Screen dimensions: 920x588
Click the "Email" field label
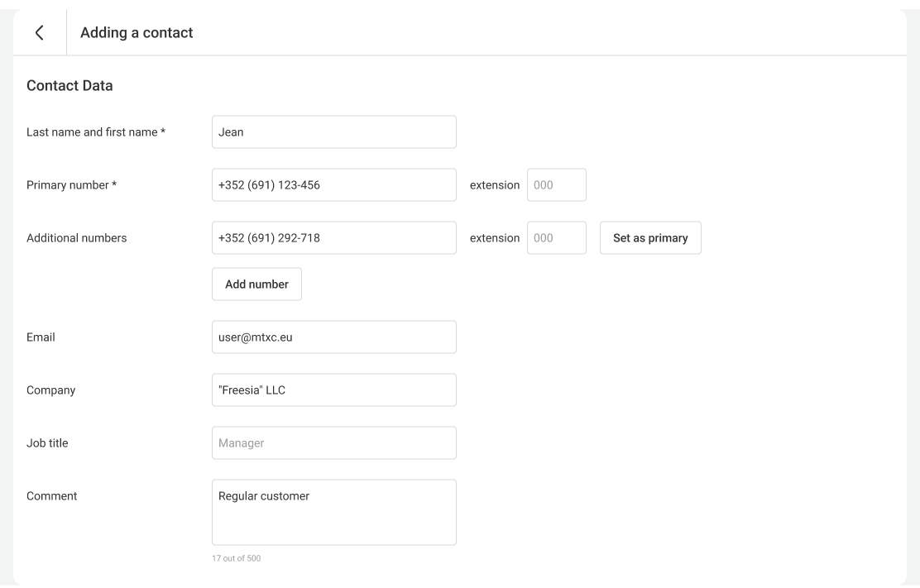tap(41, 337)
